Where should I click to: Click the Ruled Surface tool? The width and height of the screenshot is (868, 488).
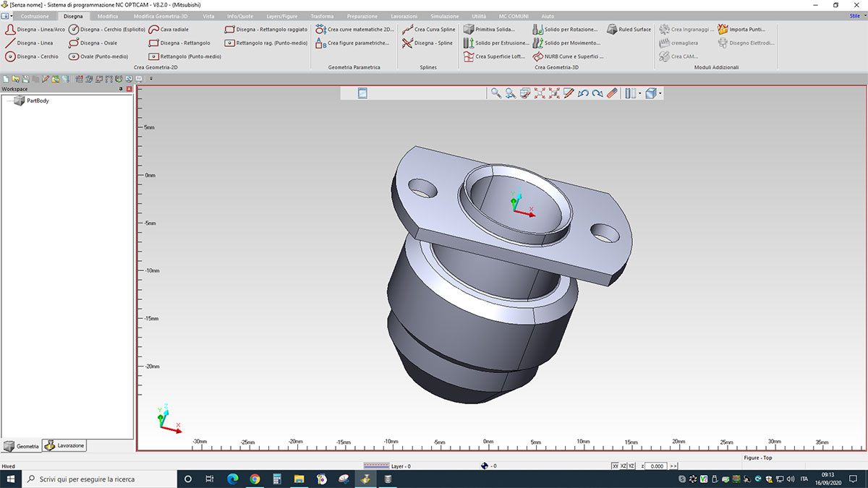click(629, 30)
